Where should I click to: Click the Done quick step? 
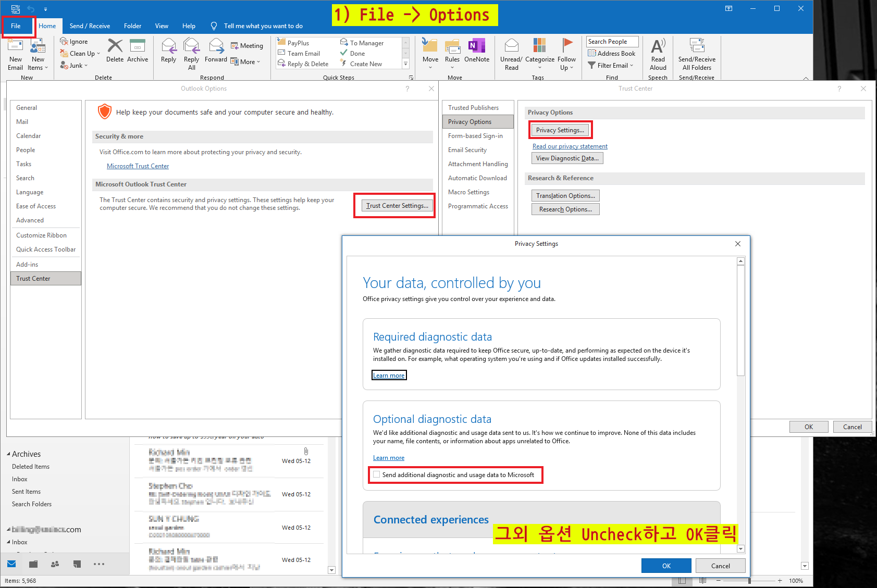(352, 53)
